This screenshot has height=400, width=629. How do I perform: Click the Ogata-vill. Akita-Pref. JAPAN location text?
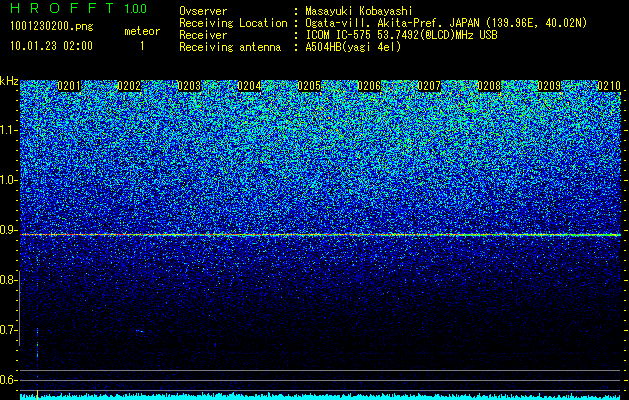446,23
